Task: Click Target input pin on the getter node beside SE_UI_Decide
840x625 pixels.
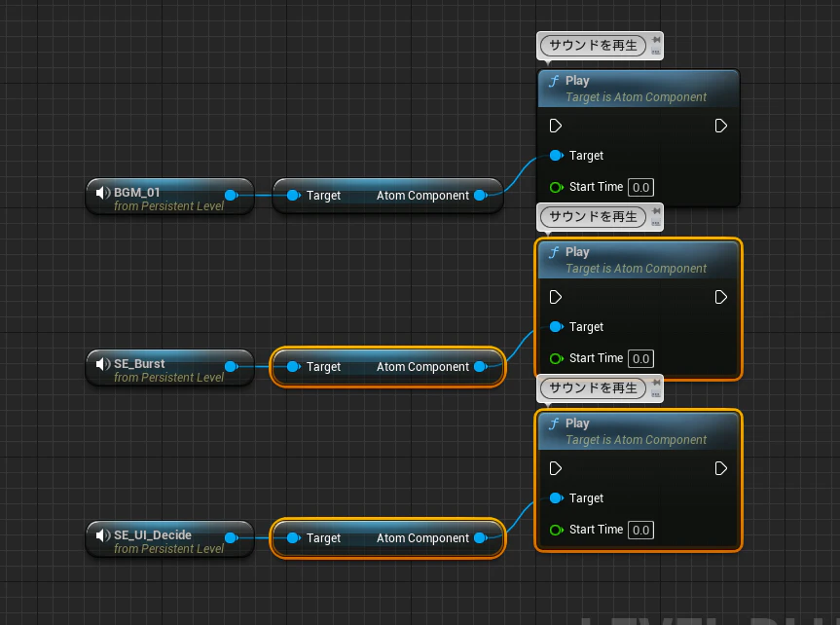Action: [294, 537]
